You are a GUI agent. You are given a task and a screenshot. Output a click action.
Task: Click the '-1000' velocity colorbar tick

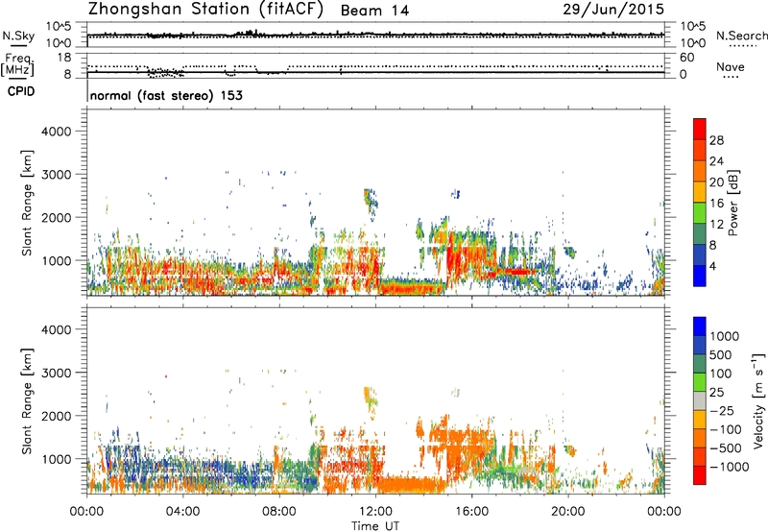point(730,467)
